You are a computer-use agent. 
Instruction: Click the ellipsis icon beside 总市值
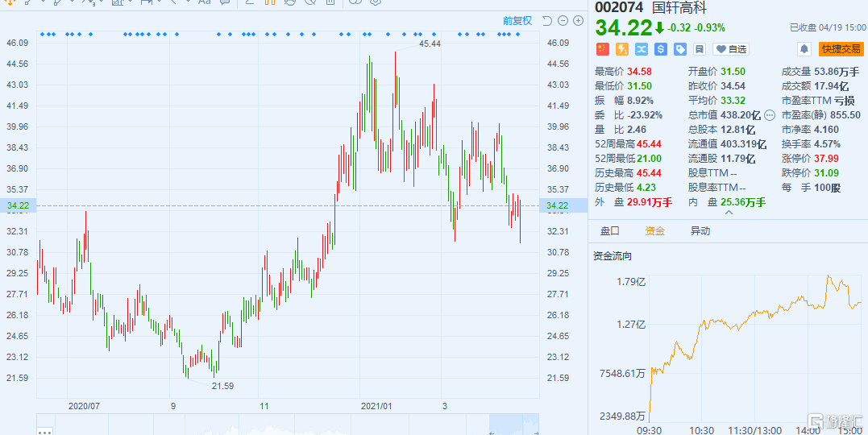coord(770,115)
